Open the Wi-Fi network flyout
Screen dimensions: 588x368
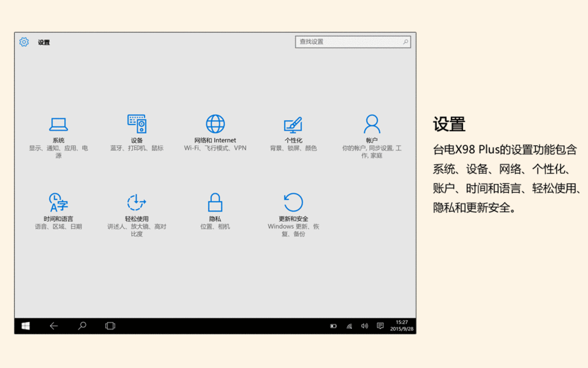[x=349, y=326]
